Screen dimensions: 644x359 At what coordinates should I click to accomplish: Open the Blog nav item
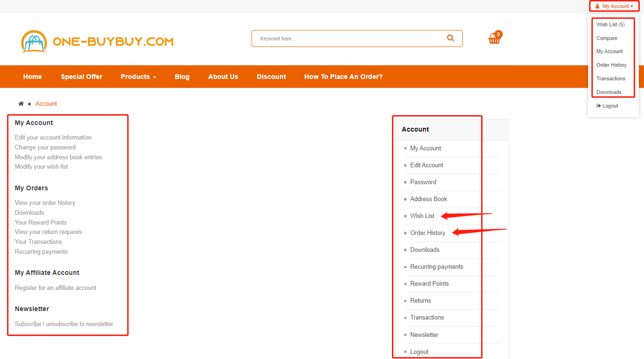[182, 77]
